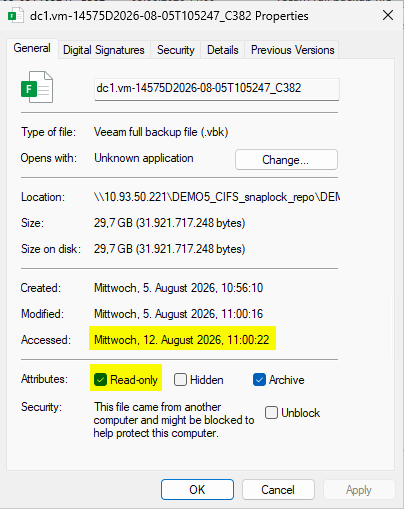Click the Apply button
Viewport: 404px width, 510px height.
(x=359, y=490)
